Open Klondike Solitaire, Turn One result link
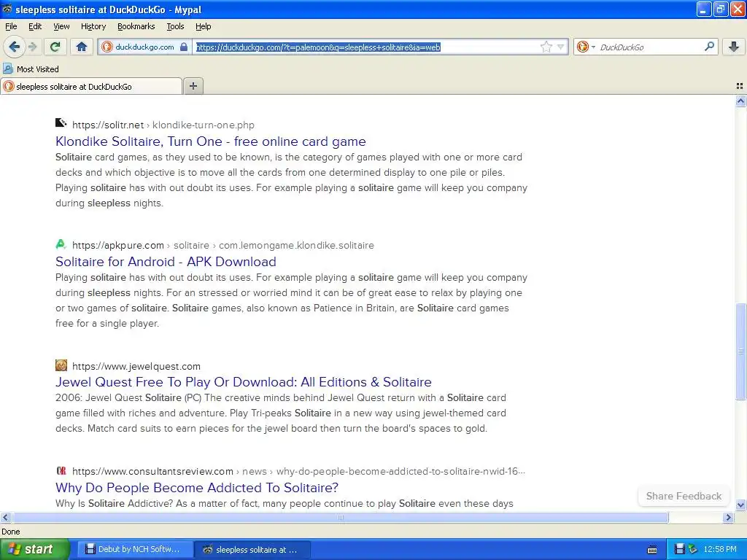 point(211,141)
